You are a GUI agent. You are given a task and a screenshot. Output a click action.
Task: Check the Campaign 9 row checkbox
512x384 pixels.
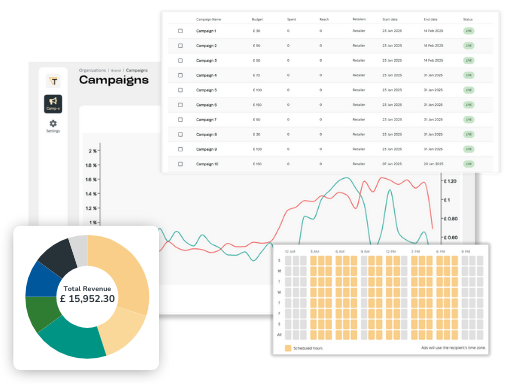click(180, 149)
